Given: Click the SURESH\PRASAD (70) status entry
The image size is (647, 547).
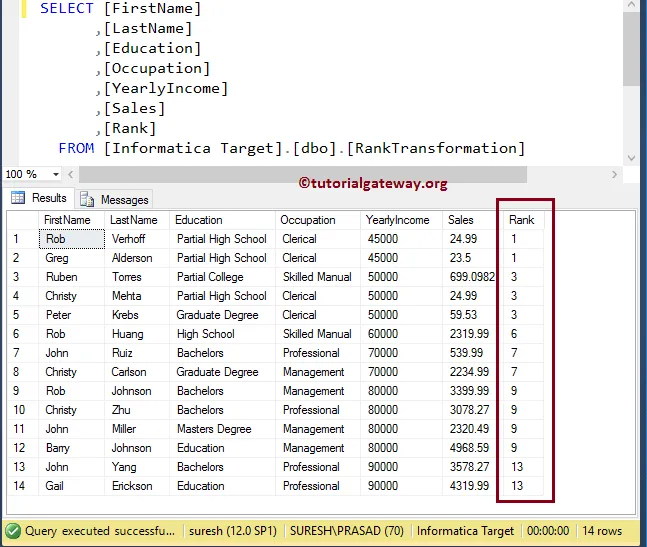Looking at the screenshot, I should (x=347, y=531).
